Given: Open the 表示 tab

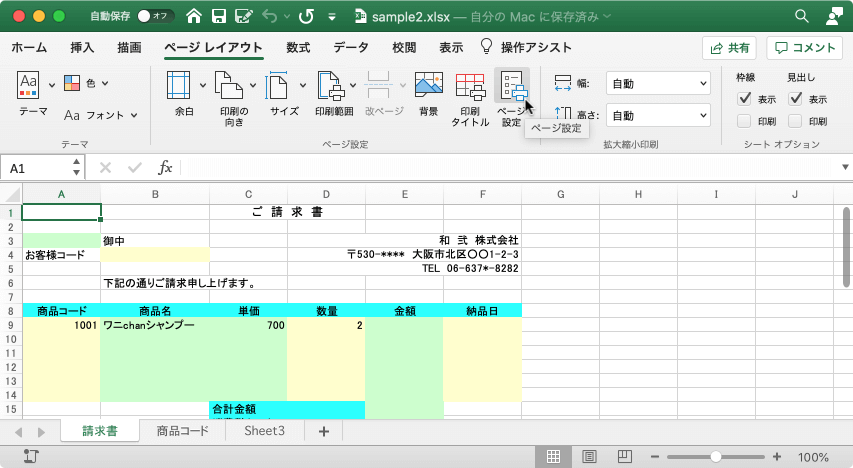Looking at the screenshot, I should [452, 48].
